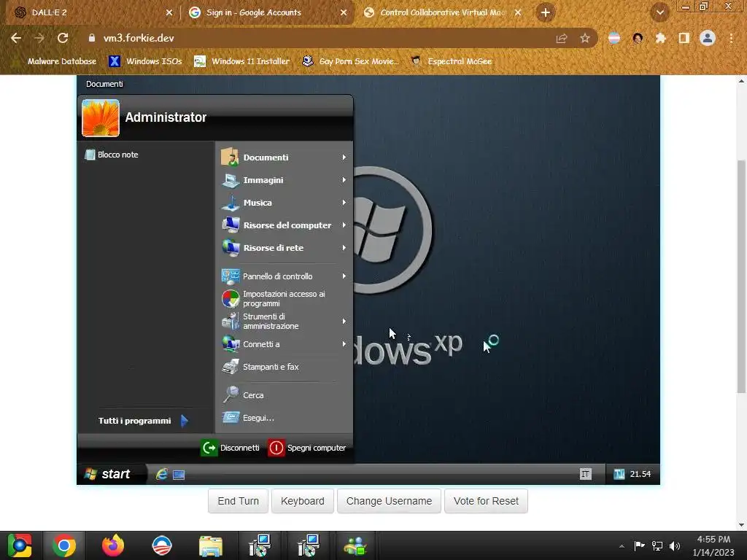Bookmark this page with star icon
The width and height of the screenshot is (747, 560).
[x=585, y=38]
